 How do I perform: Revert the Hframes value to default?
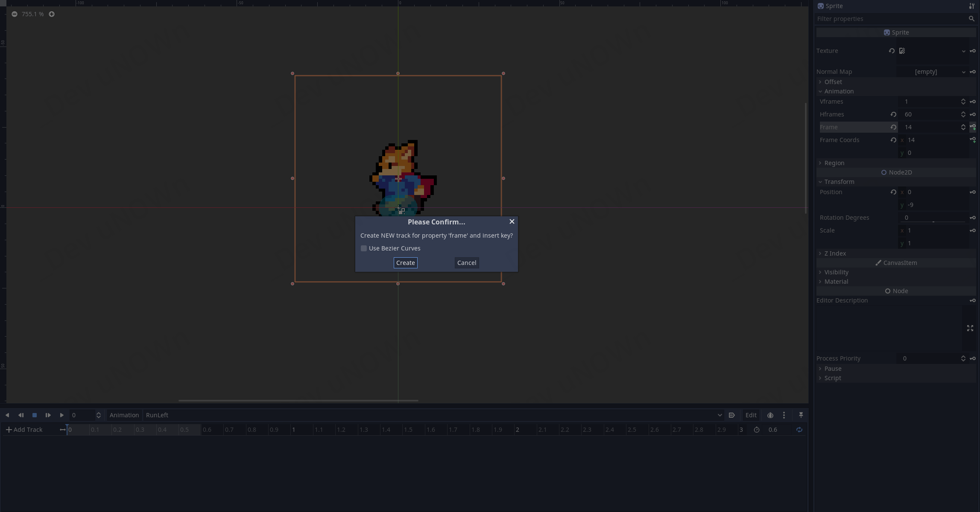point(893,114)
